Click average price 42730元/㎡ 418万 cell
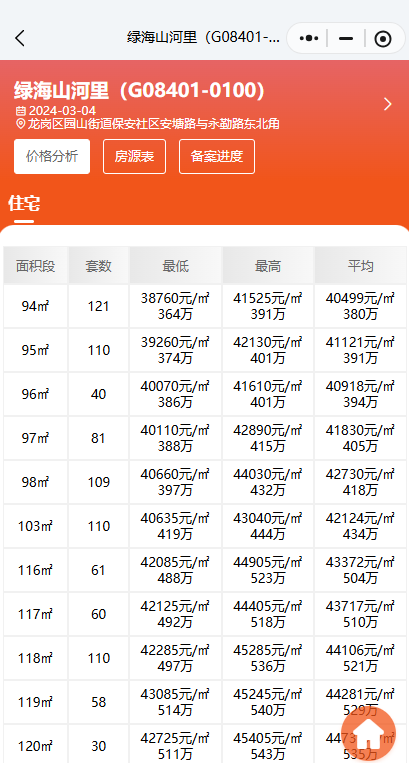 tap(360, 482)
